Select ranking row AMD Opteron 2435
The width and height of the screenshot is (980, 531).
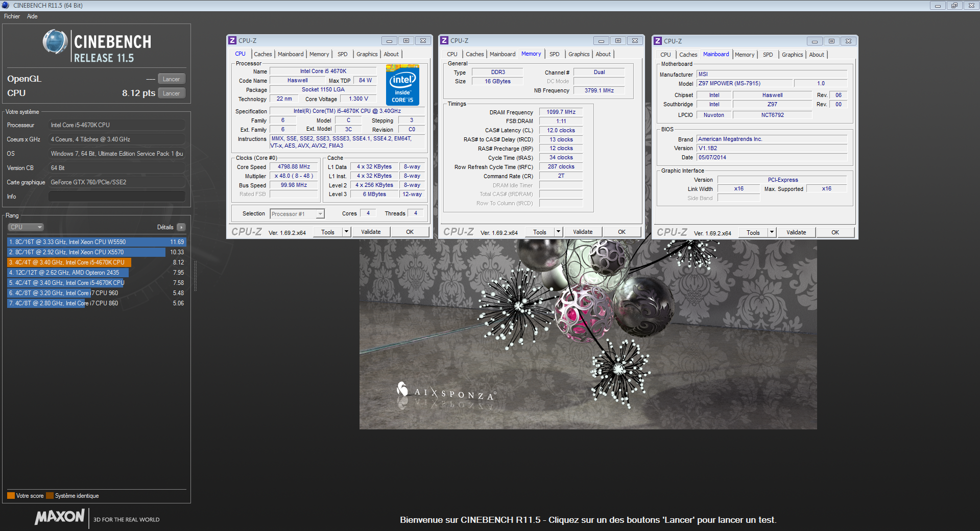pyautogui.click(x=97, y=273)
